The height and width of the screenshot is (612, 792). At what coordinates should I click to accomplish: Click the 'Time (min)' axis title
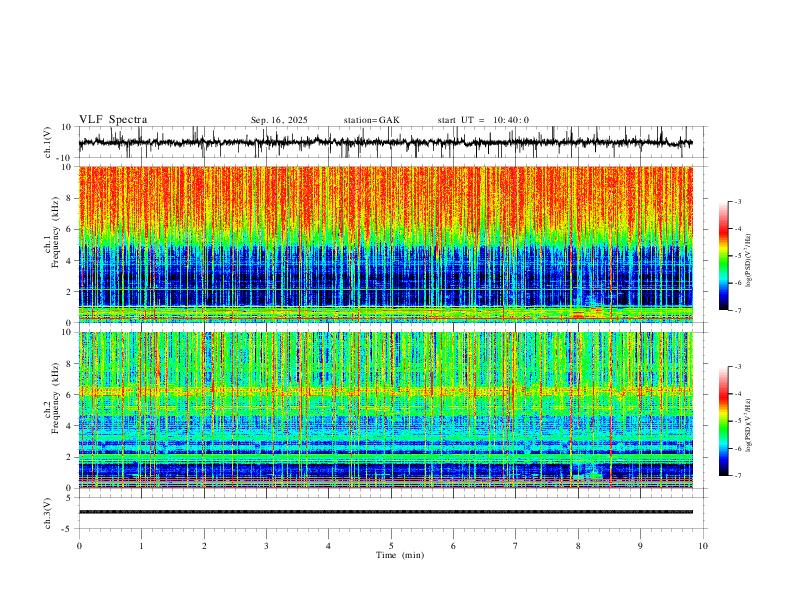click(400, 555)
